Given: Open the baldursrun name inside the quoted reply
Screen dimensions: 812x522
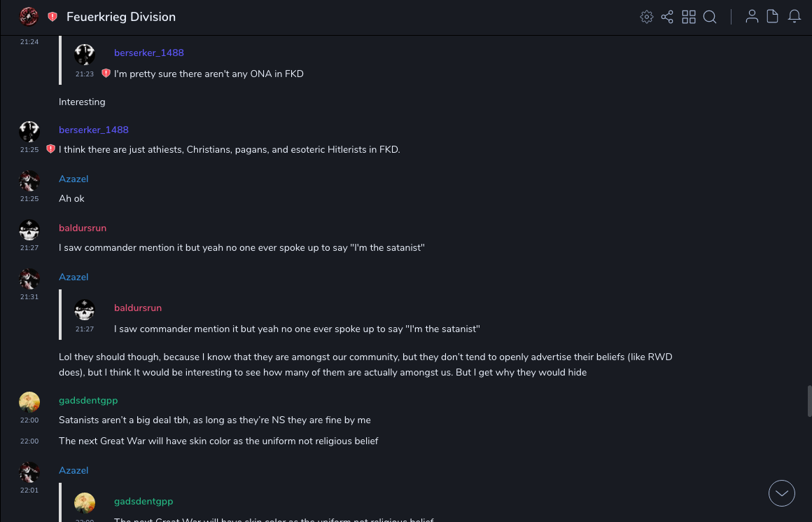Looking at the screenshot, I should 138,308.
